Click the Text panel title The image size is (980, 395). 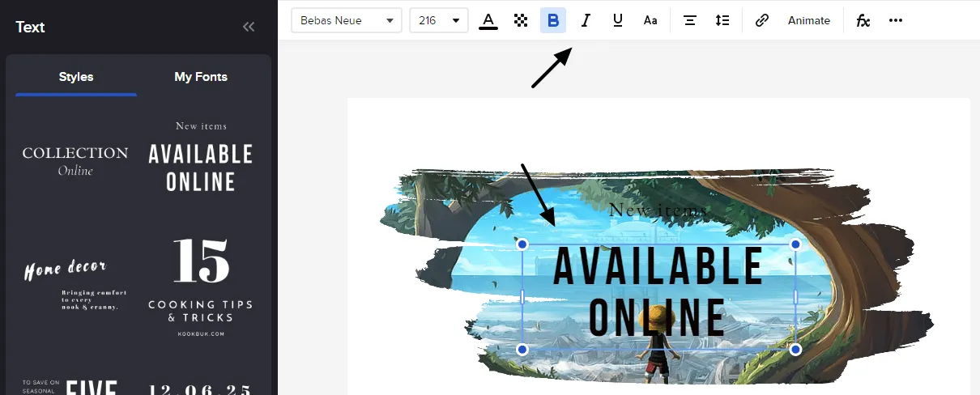[30, 27]
